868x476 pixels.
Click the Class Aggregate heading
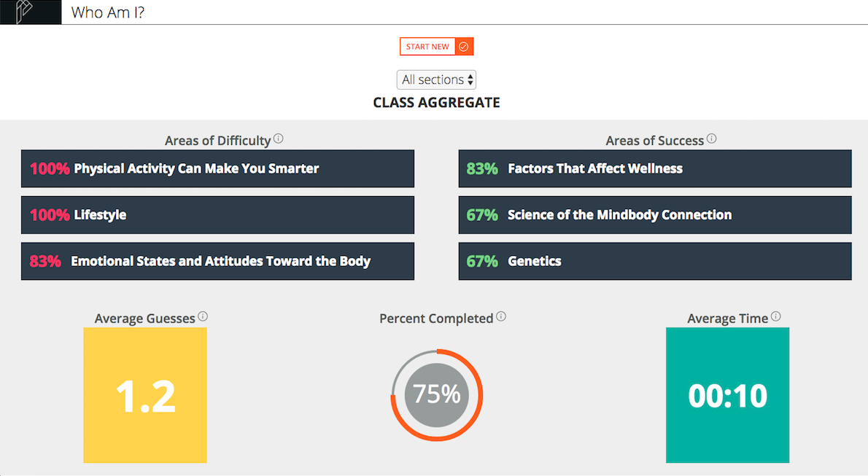point(436,102)
